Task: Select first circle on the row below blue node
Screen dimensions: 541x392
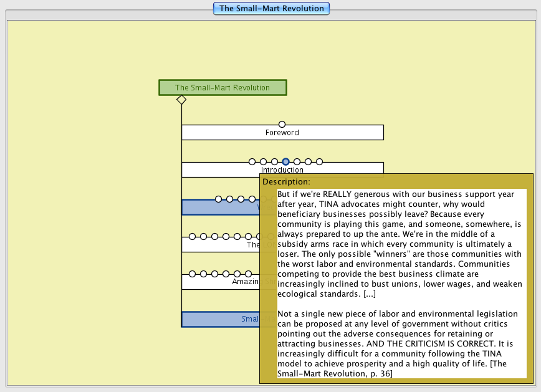Action: pos(192,236)
